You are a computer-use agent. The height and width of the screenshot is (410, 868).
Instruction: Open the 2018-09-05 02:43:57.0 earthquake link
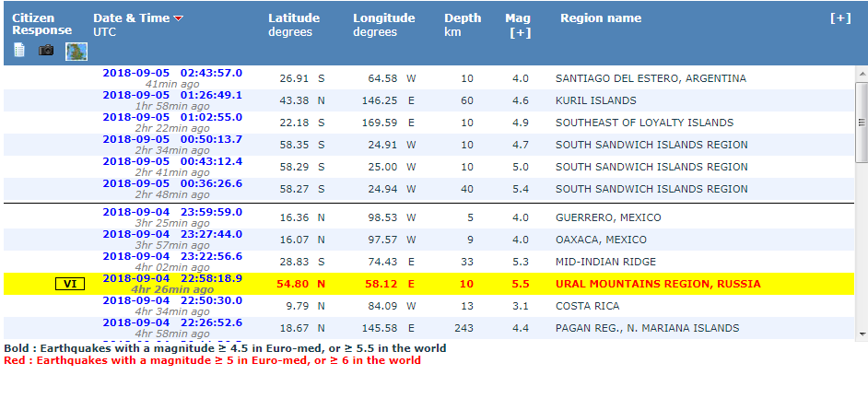point(172,73)
